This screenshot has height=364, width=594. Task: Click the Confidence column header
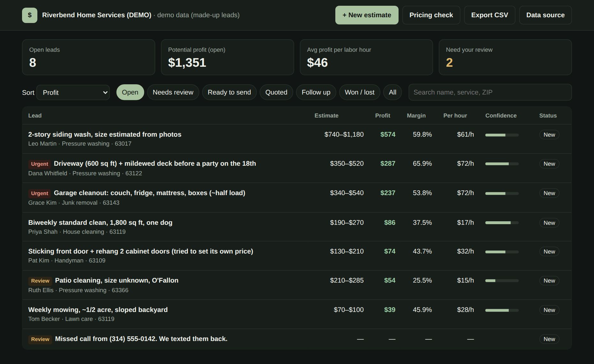(501, 116)
